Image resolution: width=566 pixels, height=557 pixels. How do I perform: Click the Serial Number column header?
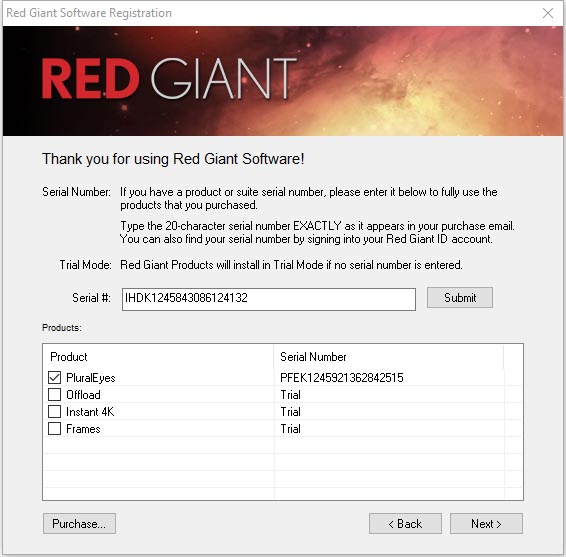click(x=388, y=357)
